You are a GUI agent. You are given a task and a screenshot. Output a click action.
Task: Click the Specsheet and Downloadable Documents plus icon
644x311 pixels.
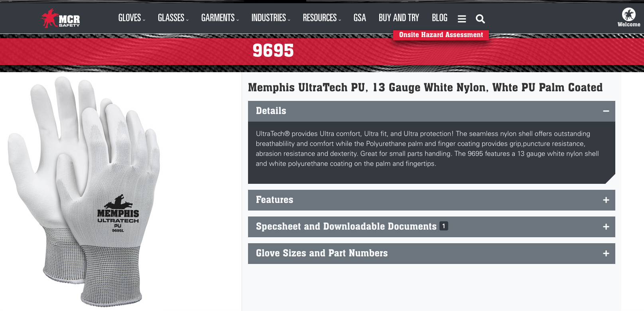tap(606, 227)
